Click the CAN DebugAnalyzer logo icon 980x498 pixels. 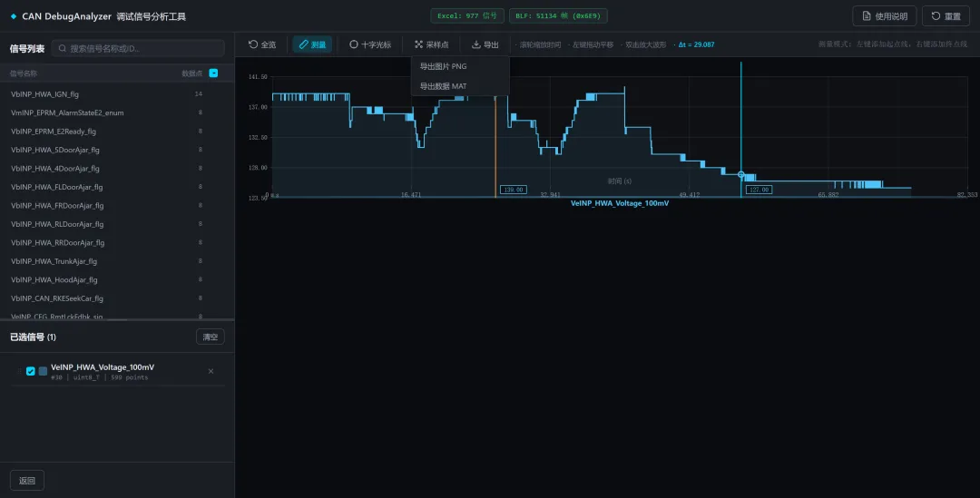13,16
